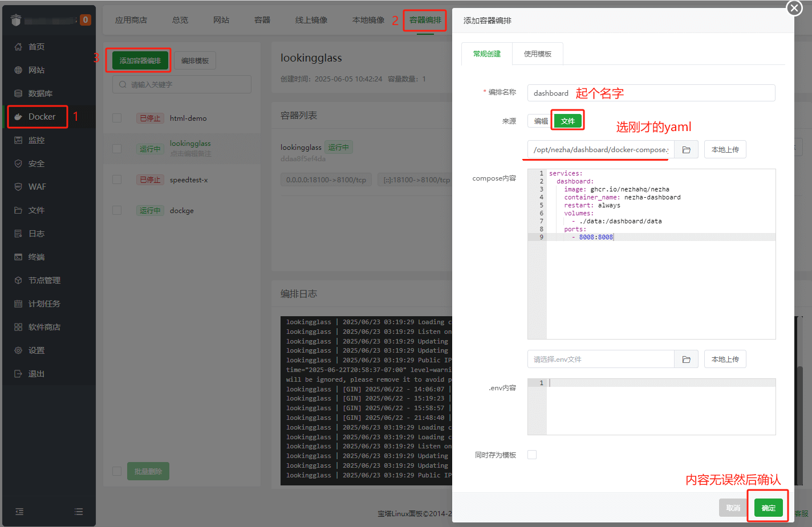
Task: Collapse sidebar with bottom-left icon
Action: [19, 512]
